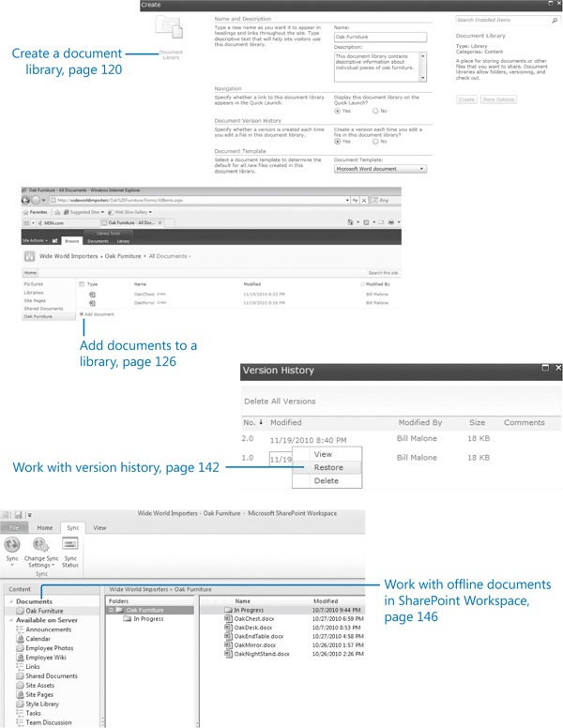The height and width of the screenshot is (728, 563).
Task: Open the View tab in SharePoint Workspace
Action: coord(99,528)
